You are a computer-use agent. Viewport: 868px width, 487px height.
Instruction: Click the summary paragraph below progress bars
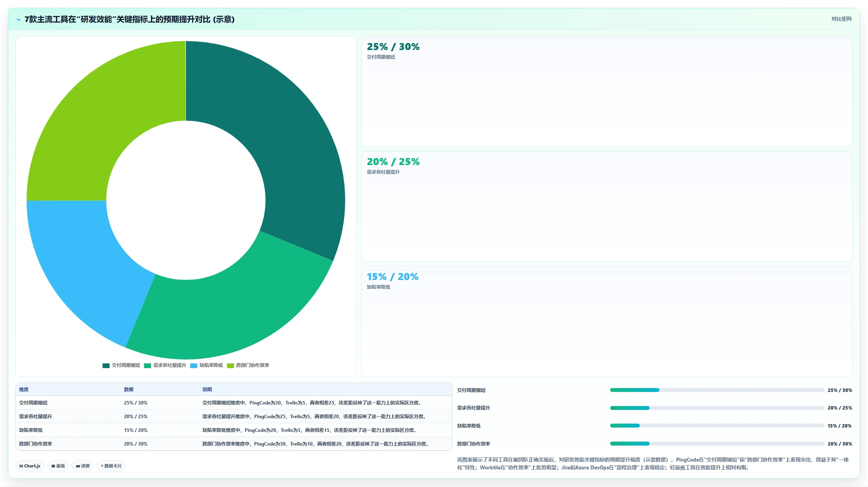click(x=653, y=464)
